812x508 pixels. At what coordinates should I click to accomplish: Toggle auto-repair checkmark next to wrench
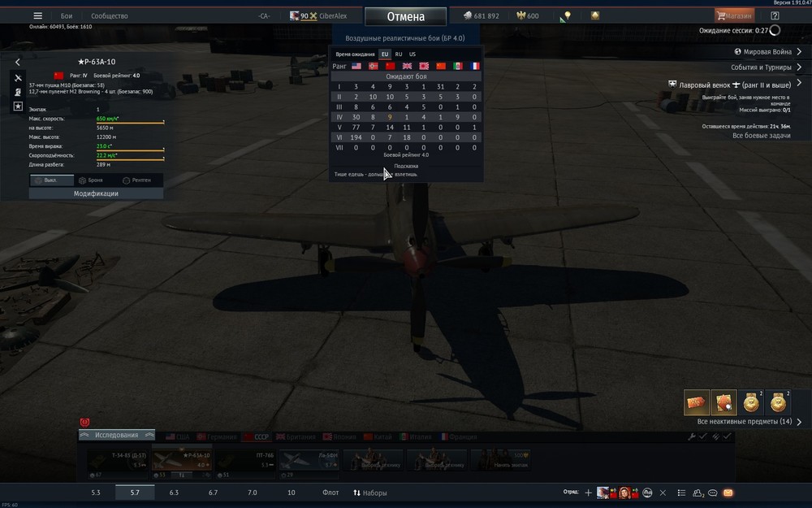coord(702,436)
